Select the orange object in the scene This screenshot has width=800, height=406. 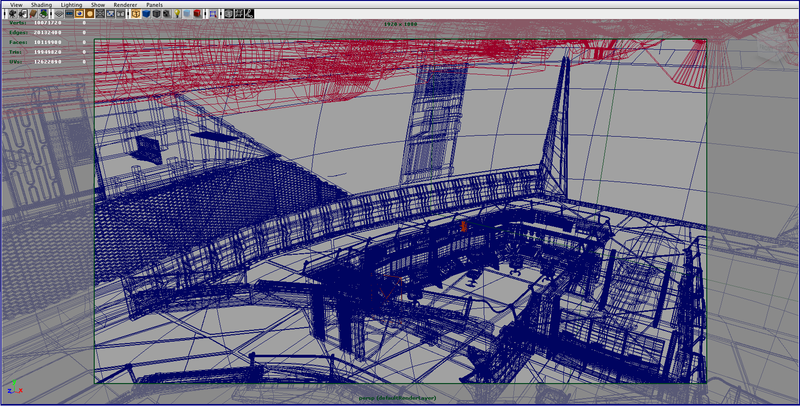[x=463, y=227]
